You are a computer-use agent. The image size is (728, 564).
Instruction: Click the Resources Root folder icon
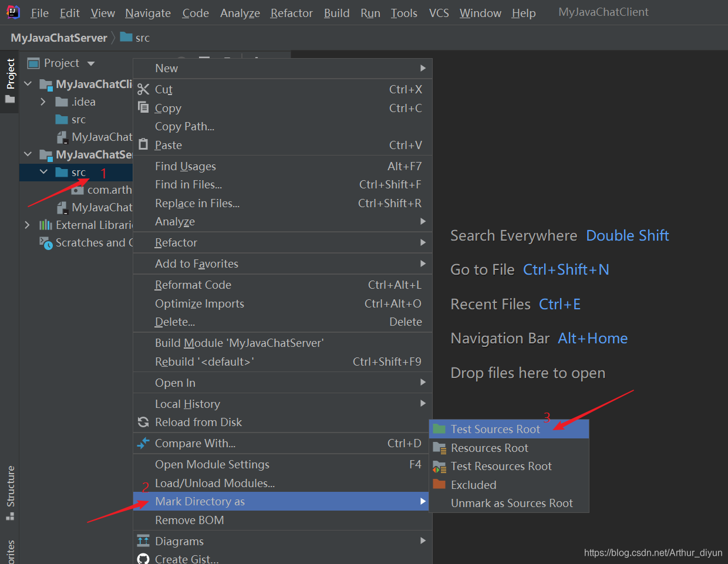pos(439,448)
